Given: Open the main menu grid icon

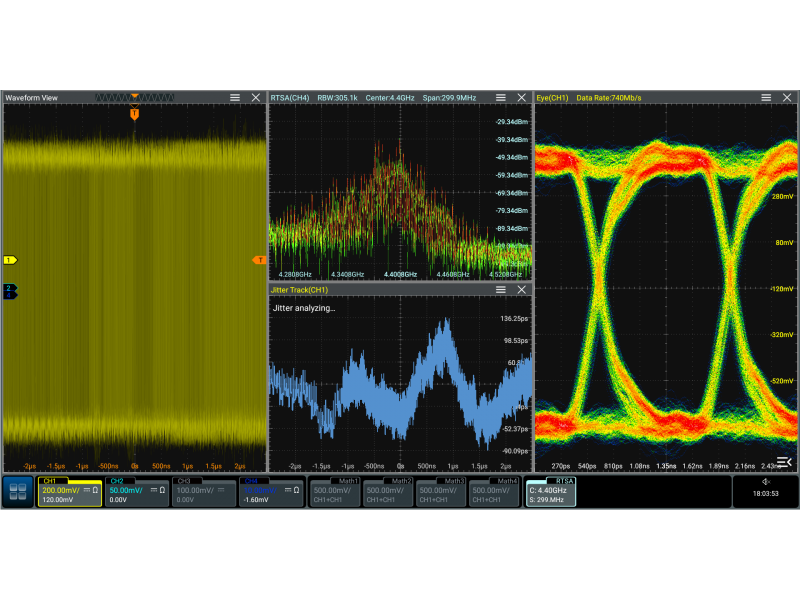Looking at the screenshot, I should pyautogui.click(x=17, y=491).
